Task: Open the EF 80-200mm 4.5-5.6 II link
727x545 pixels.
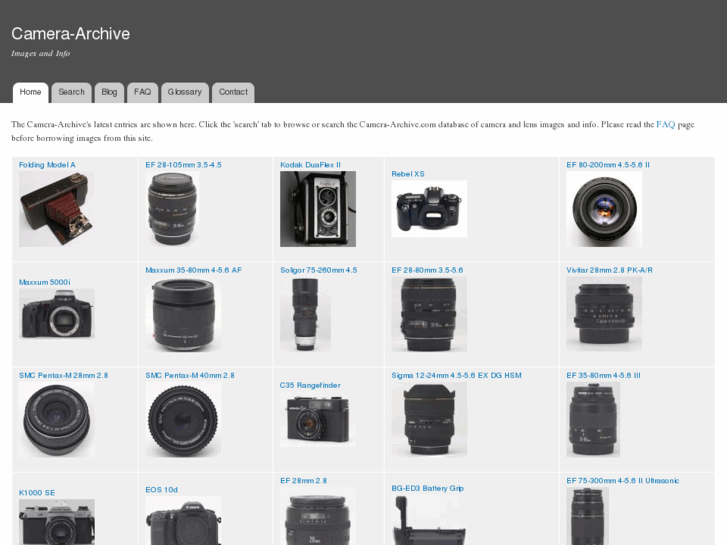Action: coord(608,165)
